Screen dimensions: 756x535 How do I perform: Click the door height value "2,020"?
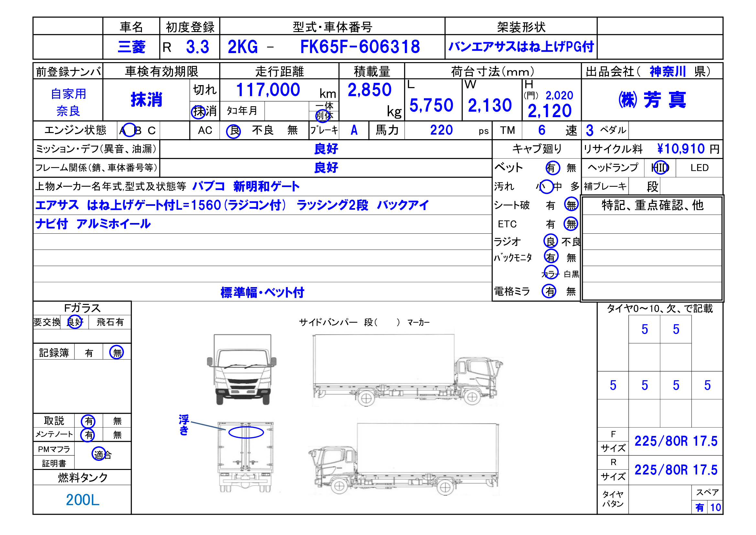pos(559,95)
